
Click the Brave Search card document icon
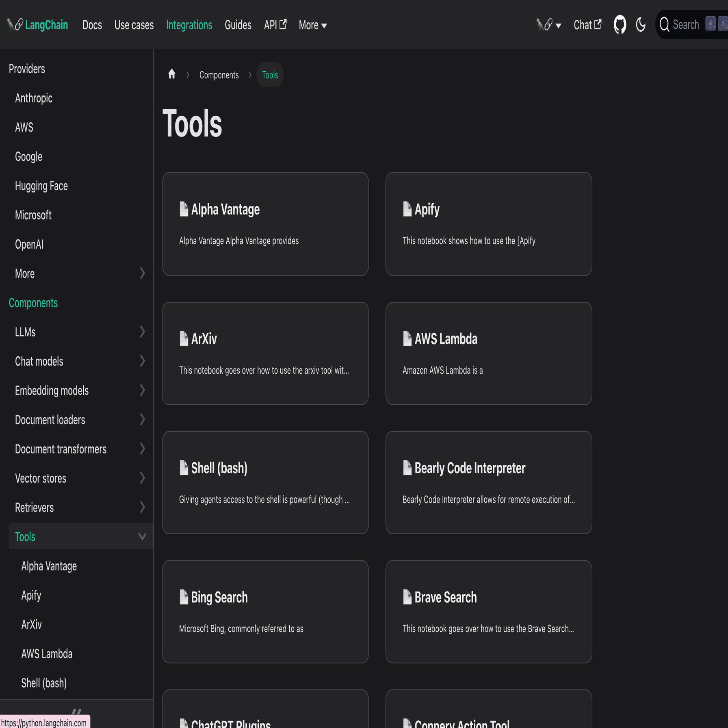(x=407, y=597)
